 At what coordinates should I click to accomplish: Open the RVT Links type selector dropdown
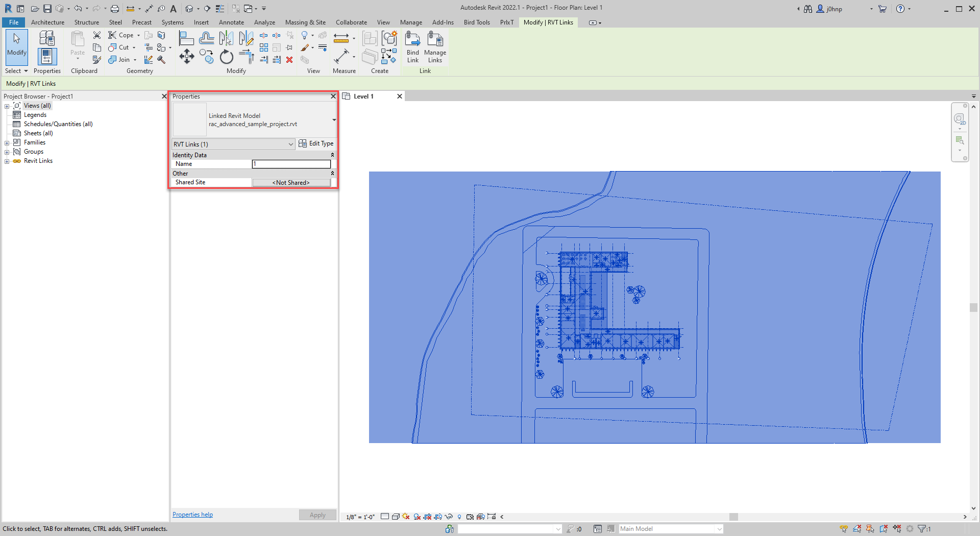[290, 144]
